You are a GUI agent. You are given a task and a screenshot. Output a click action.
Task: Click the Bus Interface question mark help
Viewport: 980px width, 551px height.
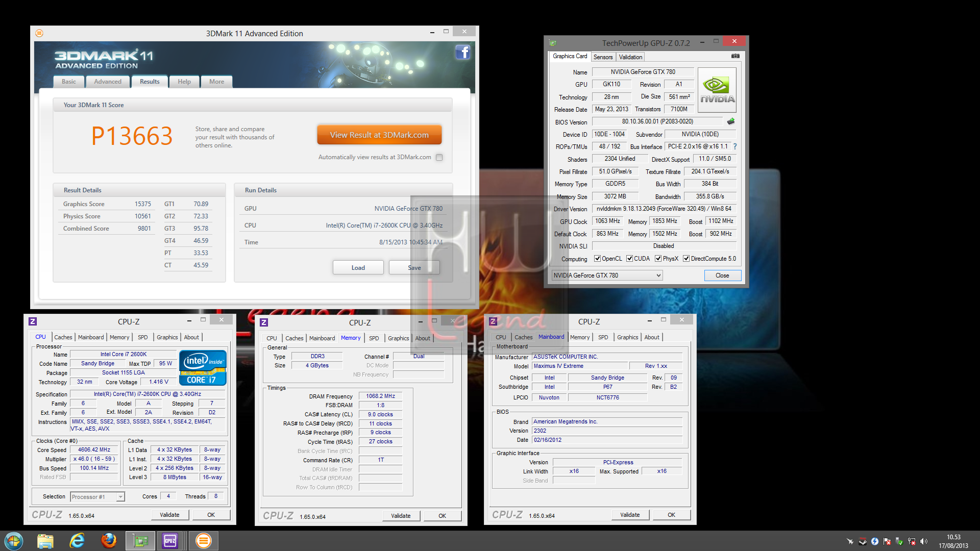click(x=735, y=146)
